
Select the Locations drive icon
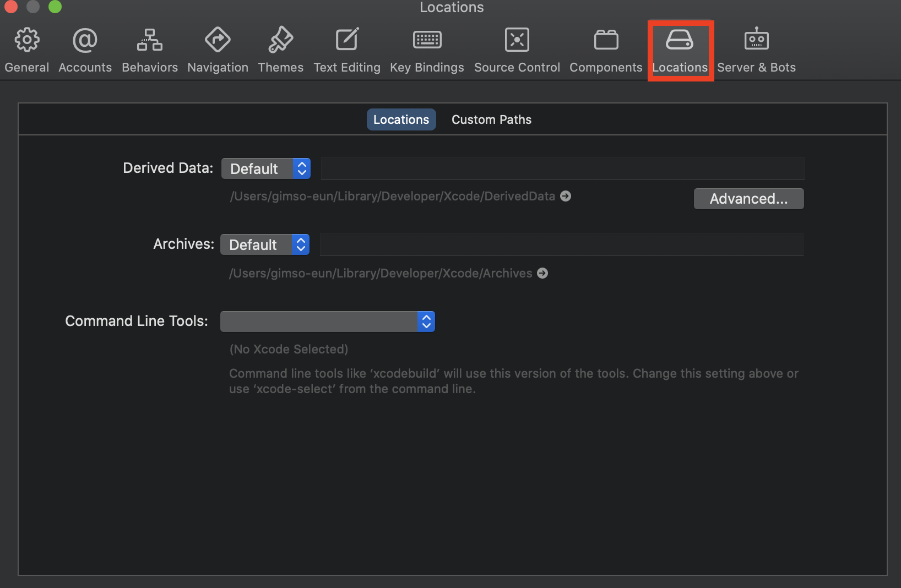tap(680, 40)
